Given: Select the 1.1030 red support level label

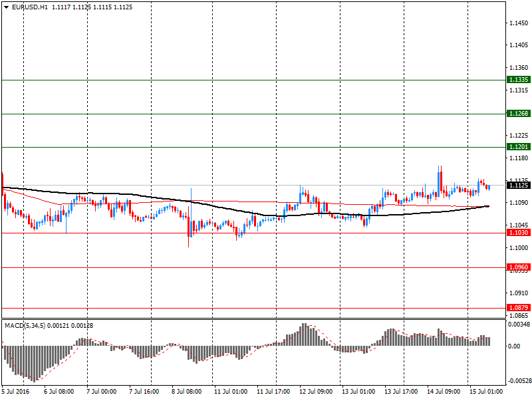Looking at the screenshot, I should [x=519, y=233].
